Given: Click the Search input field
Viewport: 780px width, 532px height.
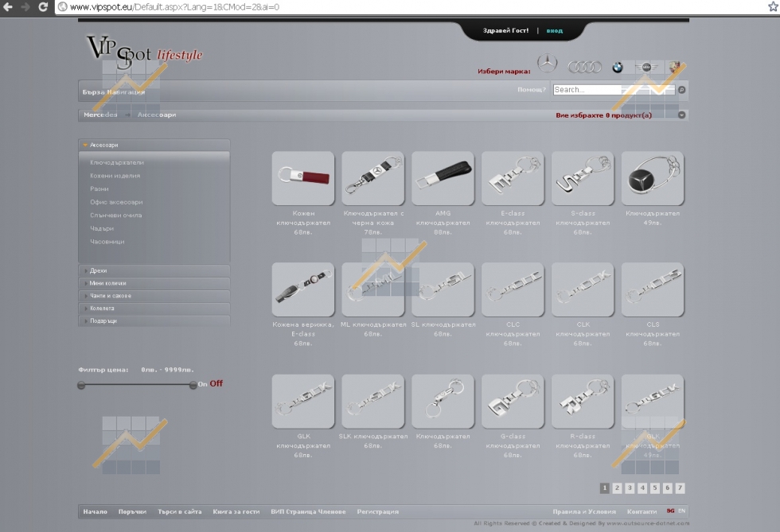Looking at the screenshot, I should tap(614, 90).
